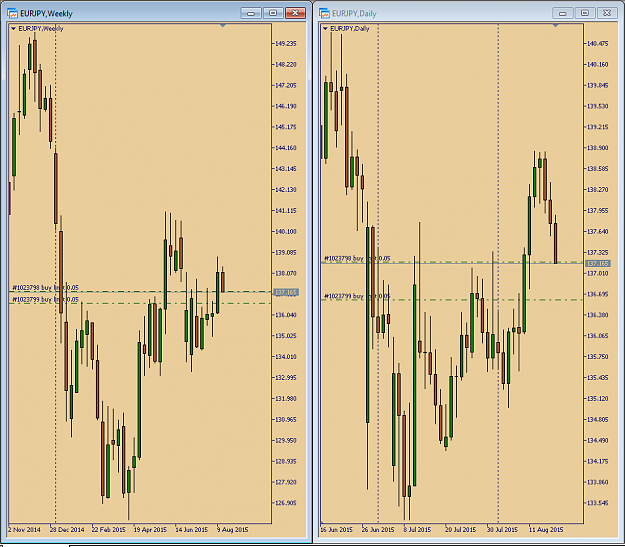The image size is (625, 547).
Task: Click the chart icon in EURJPY,Weekly title bar
Action: click(x=12, y=14)
